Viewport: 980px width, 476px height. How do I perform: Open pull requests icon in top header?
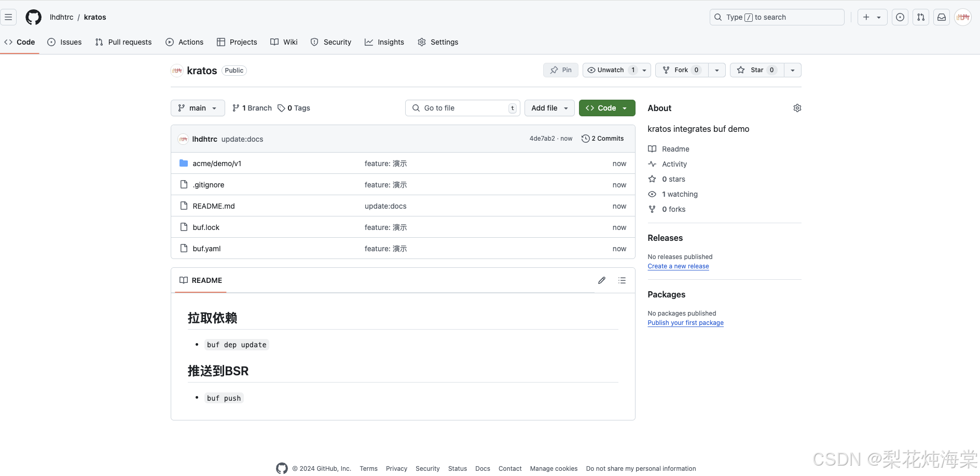(x=921, y=17)
